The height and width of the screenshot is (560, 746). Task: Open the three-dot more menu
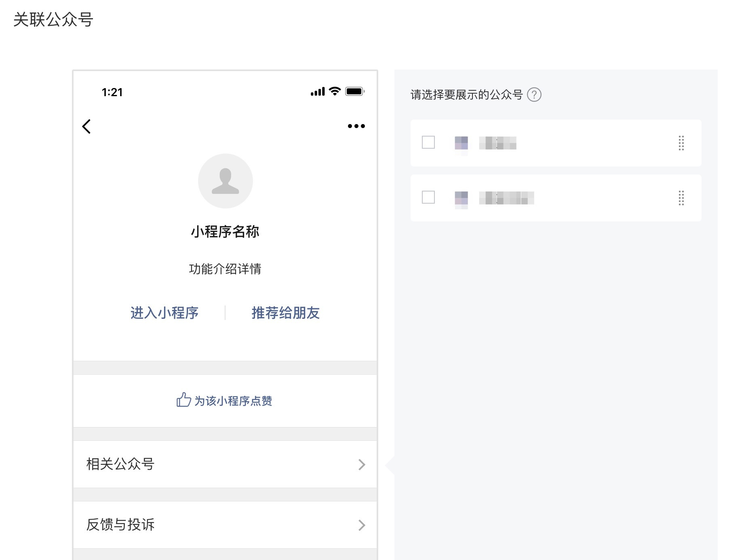tap(356, 126)
